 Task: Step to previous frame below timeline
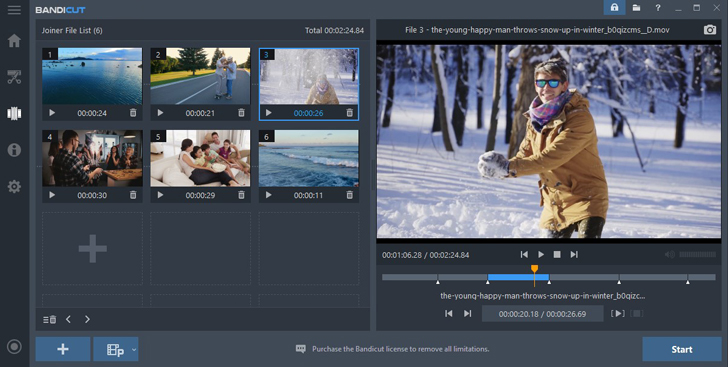tap(448, 314)
